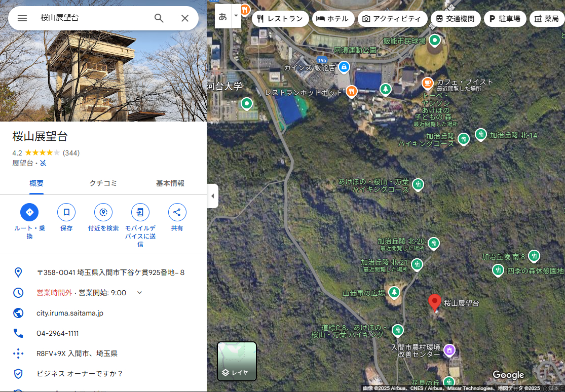Switch to the クチコミ tab
The width and height of the screenshot is (565, 392).
[103, 183]
